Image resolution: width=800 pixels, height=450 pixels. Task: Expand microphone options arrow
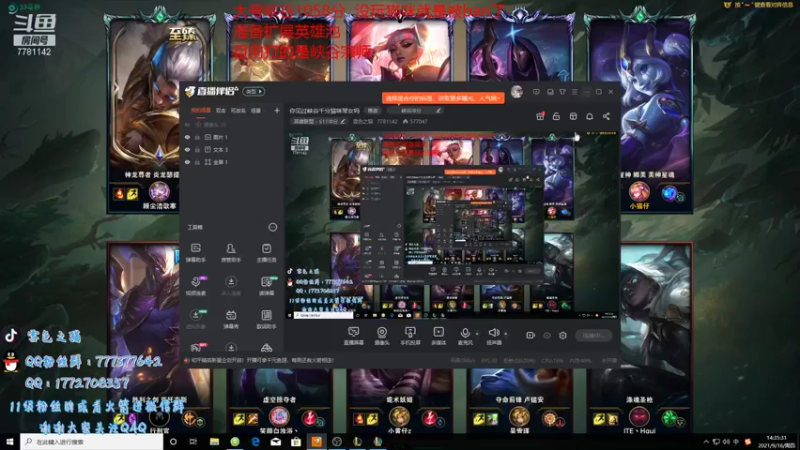[477, 334]
